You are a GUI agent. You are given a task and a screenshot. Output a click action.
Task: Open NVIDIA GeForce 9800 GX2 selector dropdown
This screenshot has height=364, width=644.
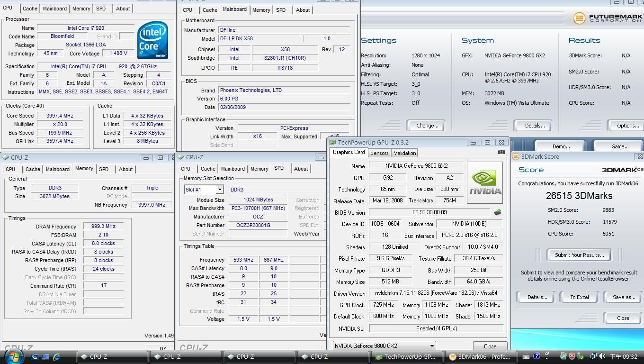click(x=431, y=346)
